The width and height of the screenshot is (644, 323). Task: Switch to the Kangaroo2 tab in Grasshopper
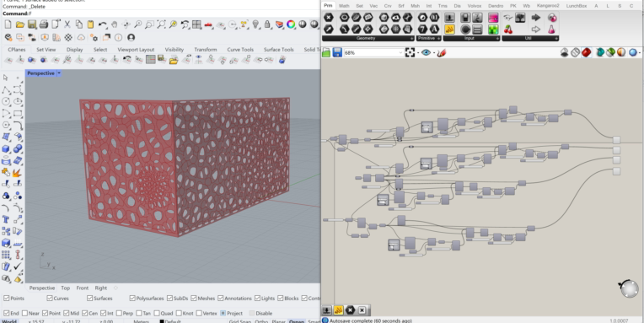point(548,6)
